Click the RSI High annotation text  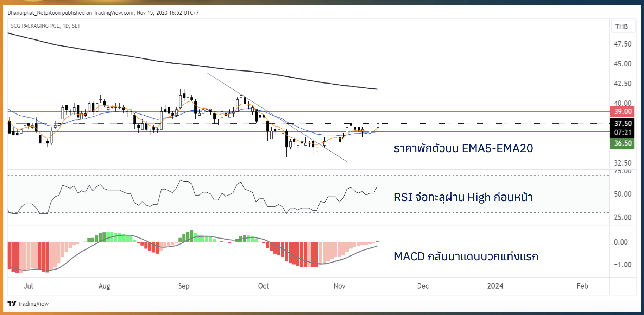point(463,197)
